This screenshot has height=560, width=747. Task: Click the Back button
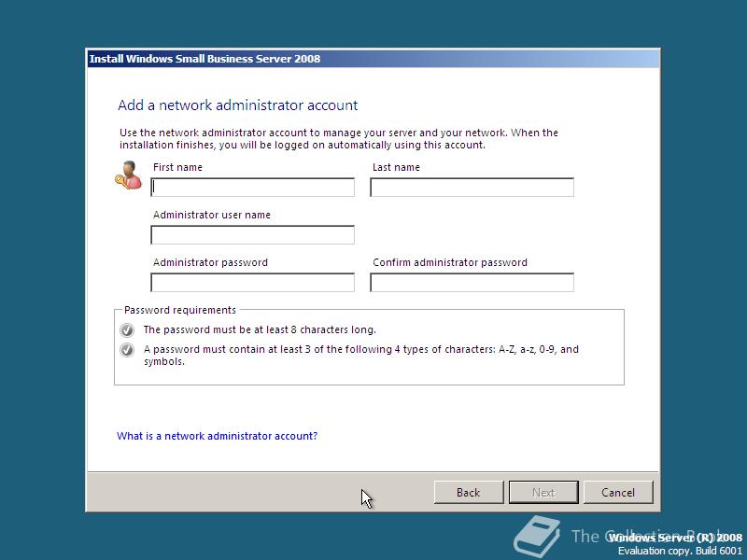[x=469, y=493]
